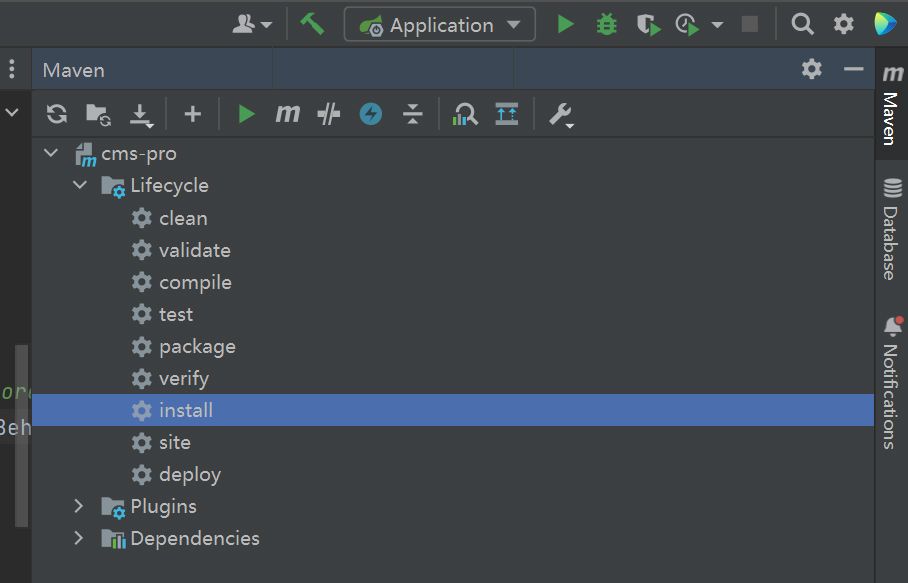This screenshot has width=908, height=583.
Task: Execute Maven Goal m icon
Action: [287, 113]
